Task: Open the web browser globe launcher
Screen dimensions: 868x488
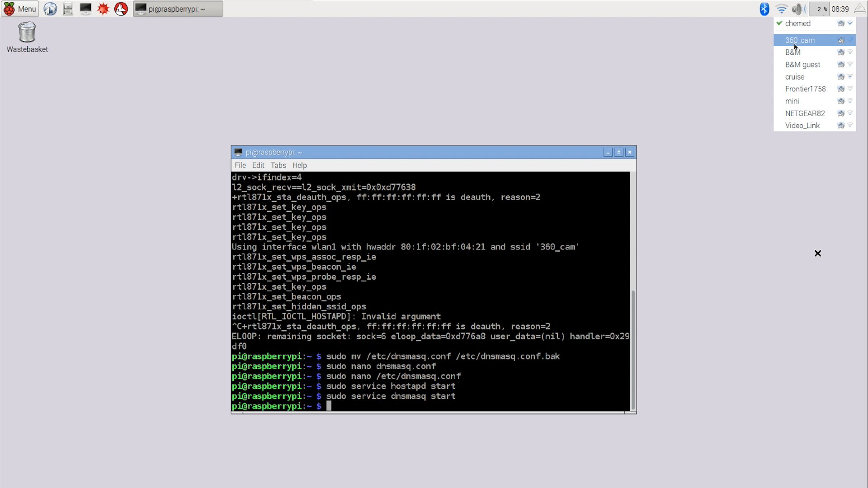Action: [x=50, y=9]
